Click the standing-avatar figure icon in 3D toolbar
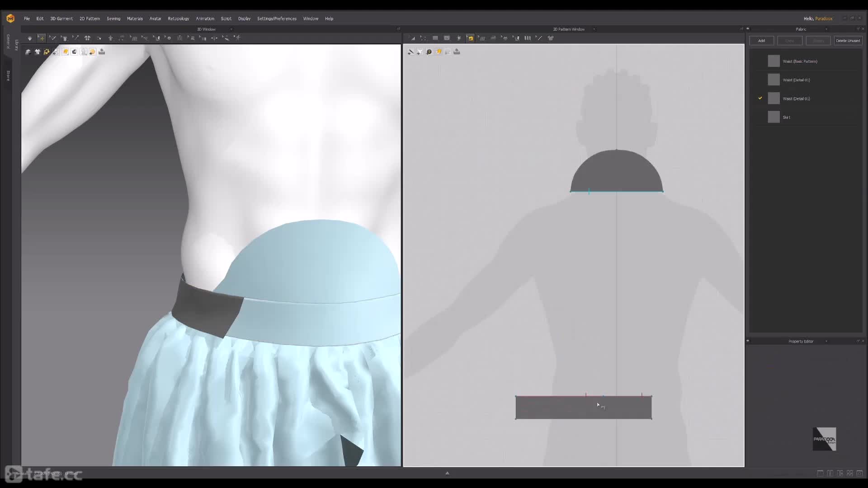This screenshot has height=488, width=868. point(111,38)
